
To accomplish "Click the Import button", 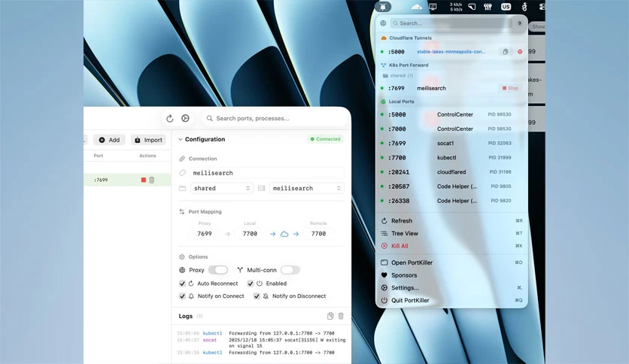I will pos(148,140).
